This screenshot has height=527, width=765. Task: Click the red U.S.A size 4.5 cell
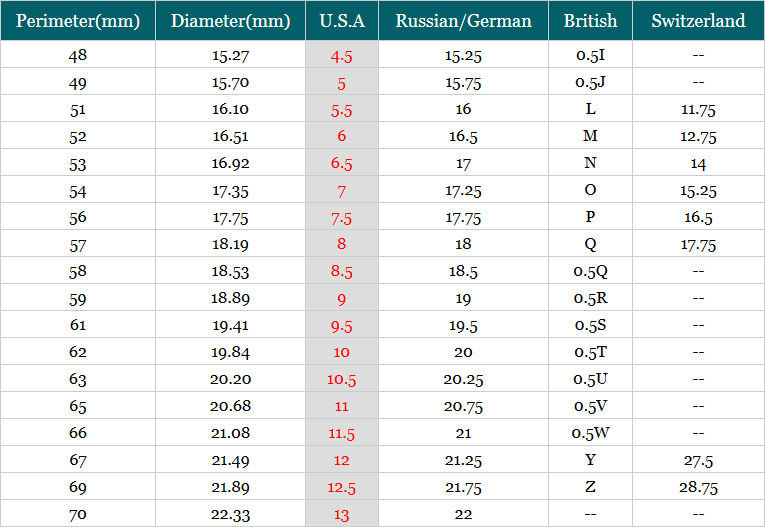342,56
